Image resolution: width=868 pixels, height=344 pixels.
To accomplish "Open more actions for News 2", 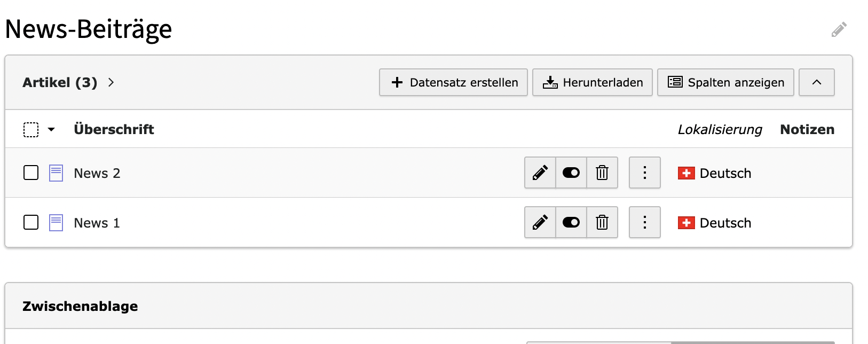I will pos(645,173).
